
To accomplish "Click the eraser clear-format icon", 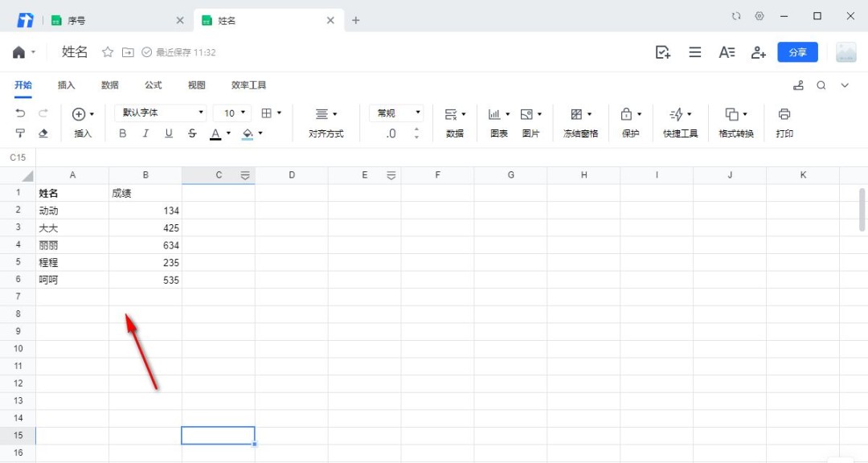I will pyautogui.click(x=43, y=133).
